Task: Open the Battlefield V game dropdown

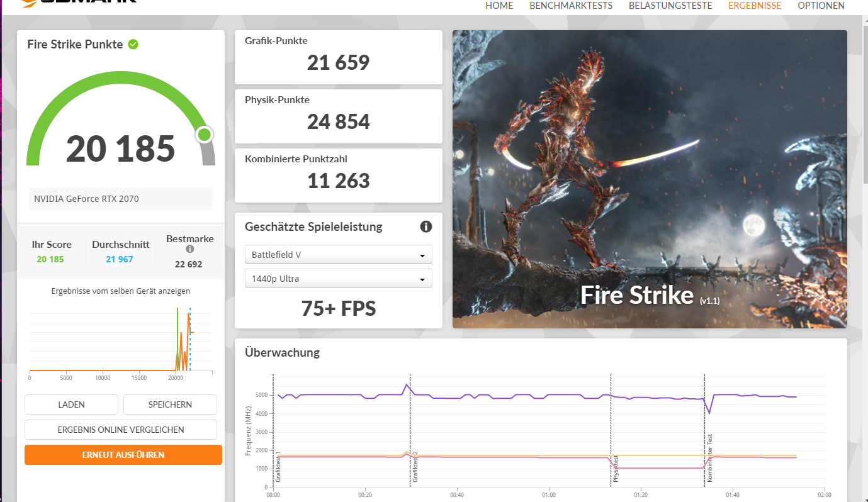Action: 338,254
